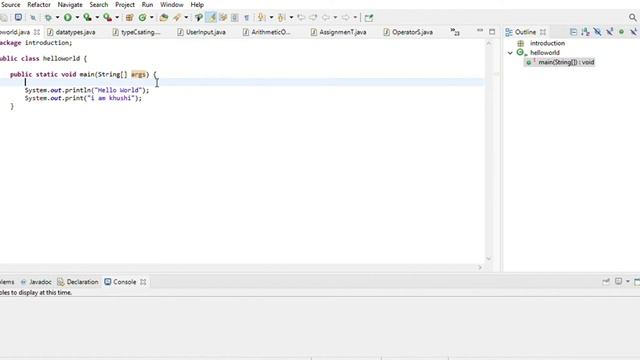
Task: Toggle Block Selection Mode icon
Action: [235, 18]
